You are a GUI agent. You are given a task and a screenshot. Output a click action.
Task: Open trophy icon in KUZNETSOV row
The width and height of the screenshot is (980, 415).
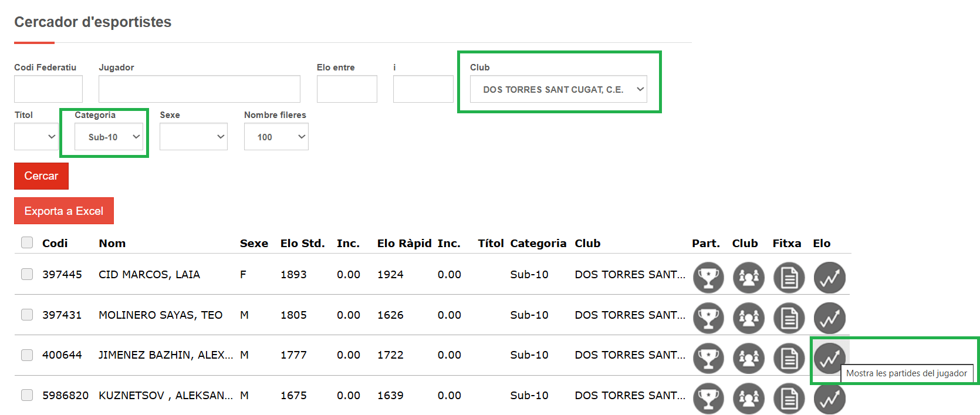tap(708, 399)
